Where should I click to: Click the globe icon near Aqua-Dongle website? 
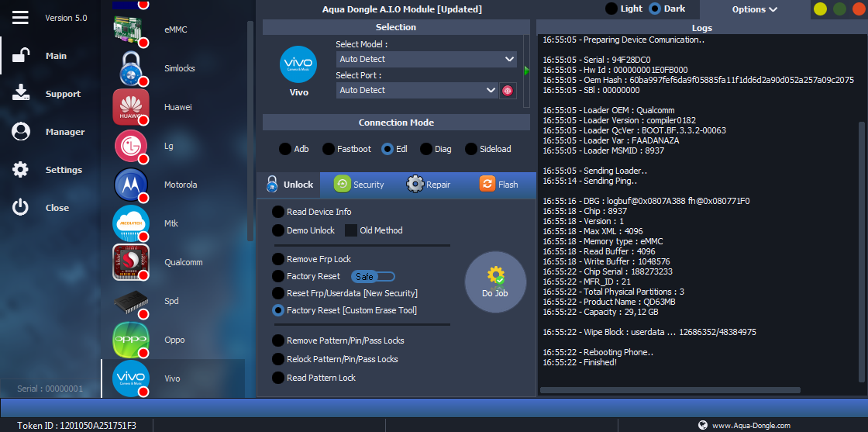click(x=702, y=425)
